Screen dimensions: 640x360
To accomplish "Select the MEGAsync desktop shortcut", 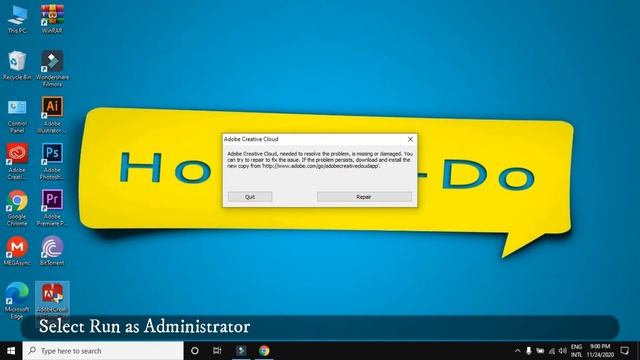I will [x=17, y=251].
